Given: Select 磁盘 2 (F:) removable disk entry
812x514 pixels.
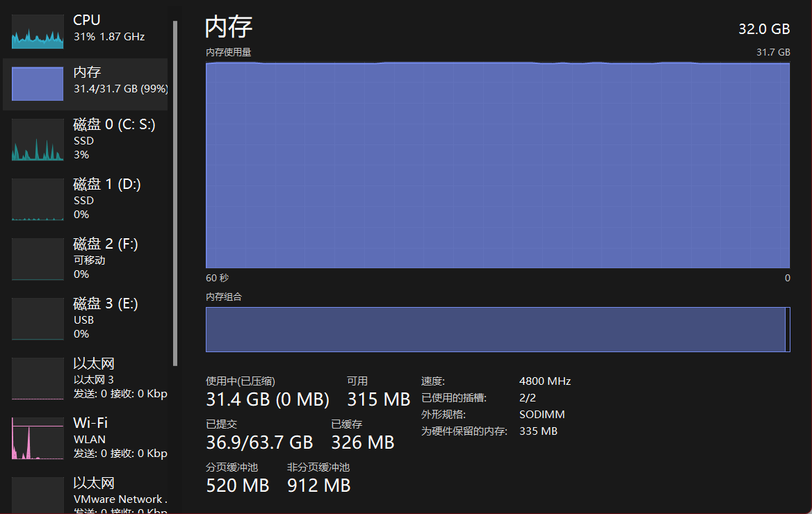Looking at the screenshot, I should [105, 244].
